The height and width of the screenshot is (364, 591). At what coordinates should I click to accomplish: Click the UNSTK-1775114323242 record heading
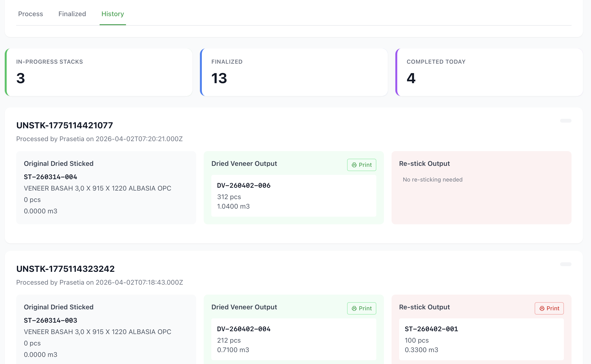(x=66, y=269)
